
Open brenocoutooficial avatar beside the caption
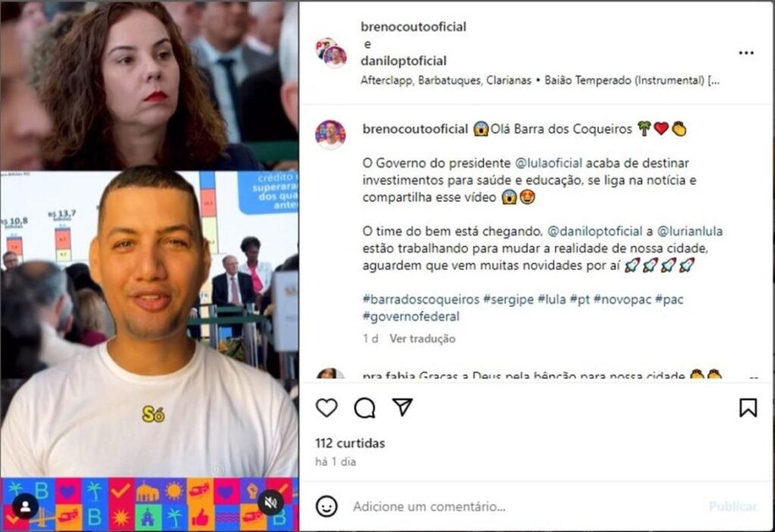[x=331, y=135]
